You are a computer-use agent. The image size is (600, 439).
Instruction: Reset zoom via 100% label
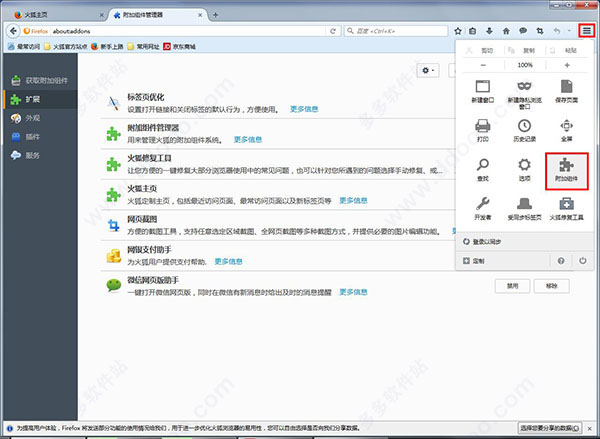click(x=525, y=65)
